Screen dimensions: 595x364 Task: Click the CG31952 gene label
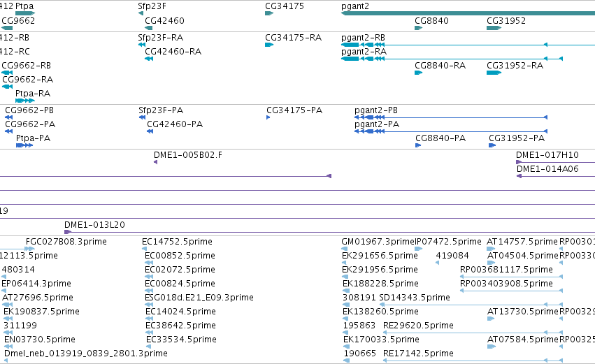pyautogui.click(x=506, y=20)
